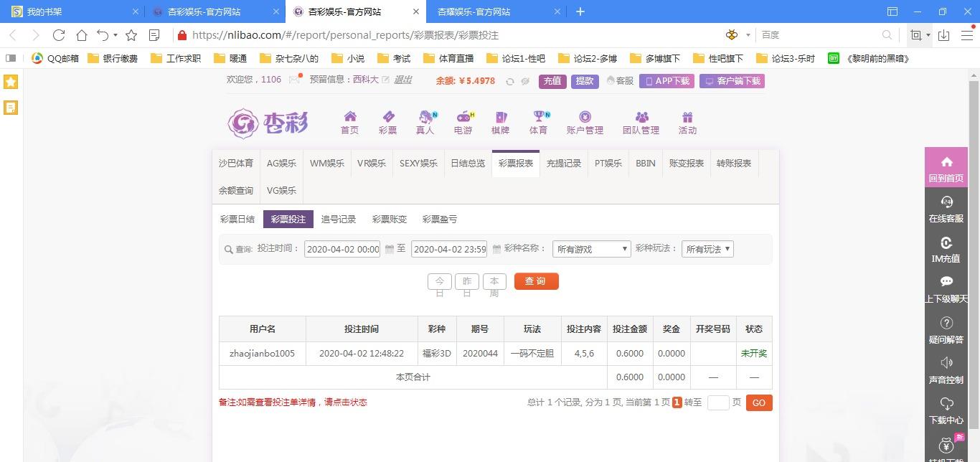Click the 活动 gift box icon

point(687,117)
